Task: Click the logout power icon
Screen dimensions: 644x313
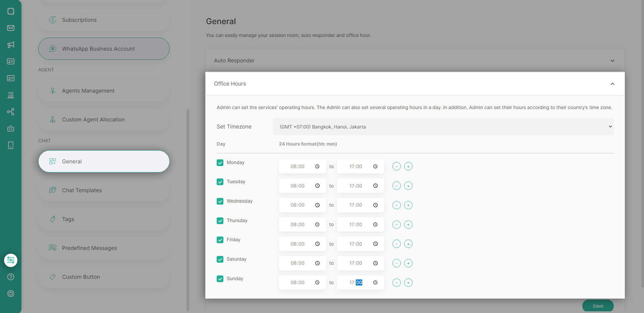Action: click(x=11, y=294)
